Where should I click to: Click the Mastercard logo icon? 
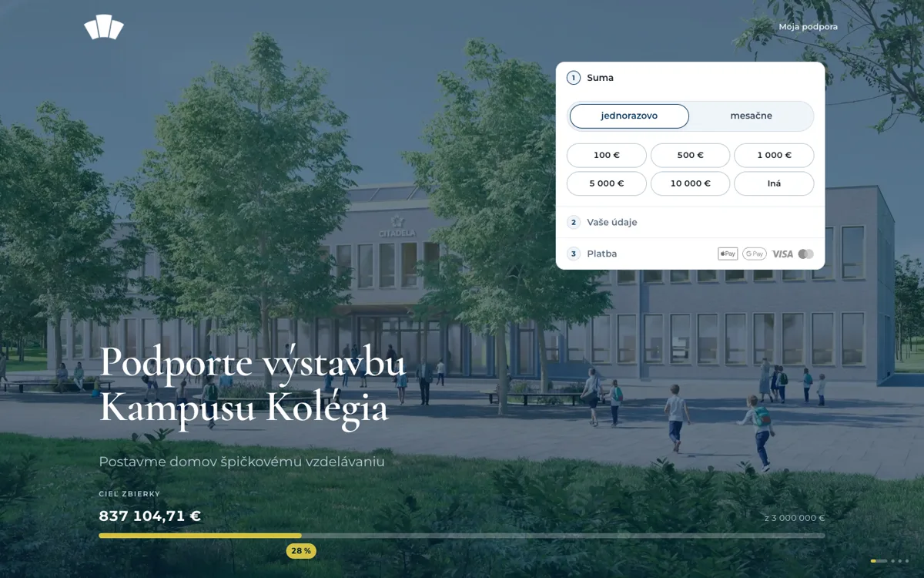point(805,254)
